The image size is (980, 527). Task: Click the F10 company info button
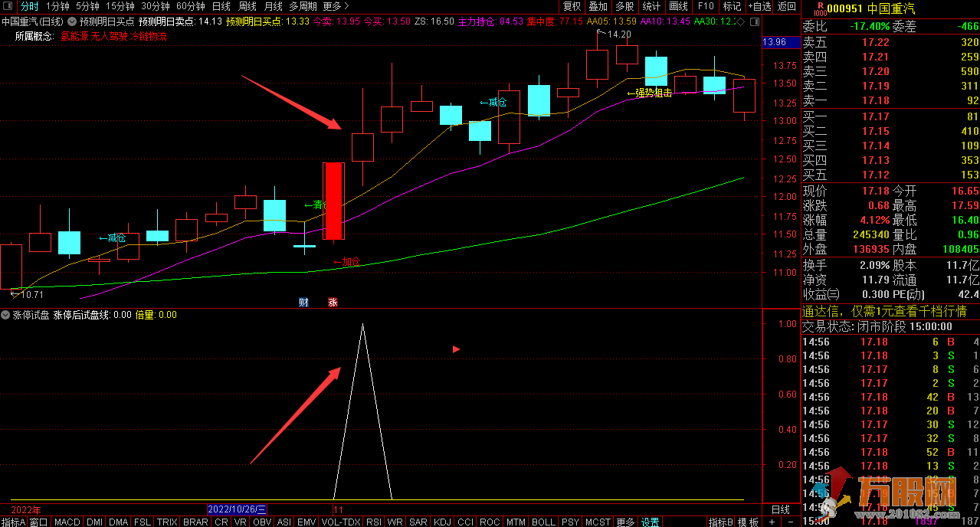point(706,6)
